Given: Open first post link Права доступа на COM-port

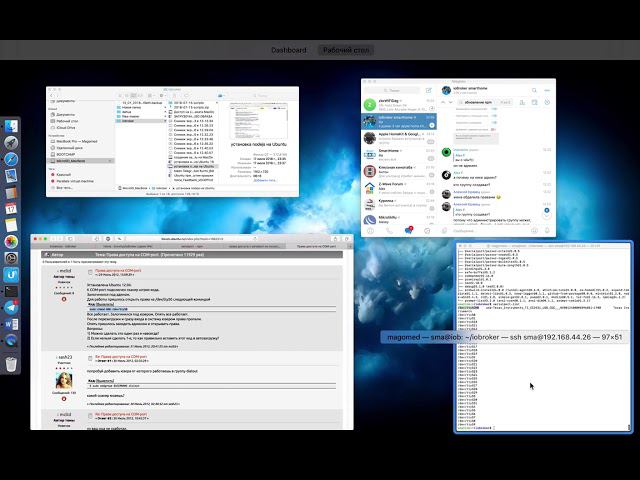Looking at the screenshot, I should coord(118,271).
